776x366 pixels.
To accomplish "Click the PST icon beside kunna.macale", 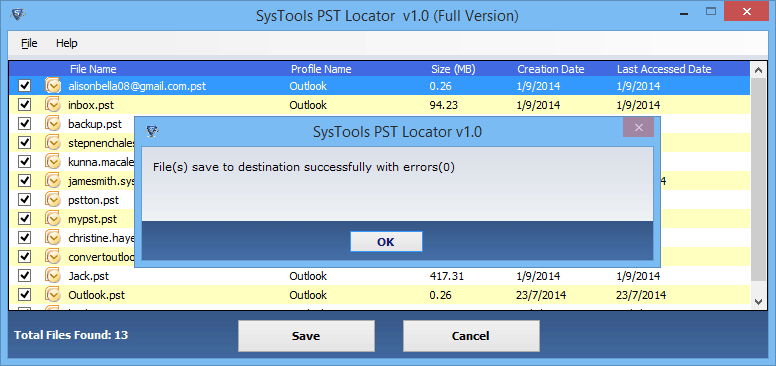I will [52, 161].
